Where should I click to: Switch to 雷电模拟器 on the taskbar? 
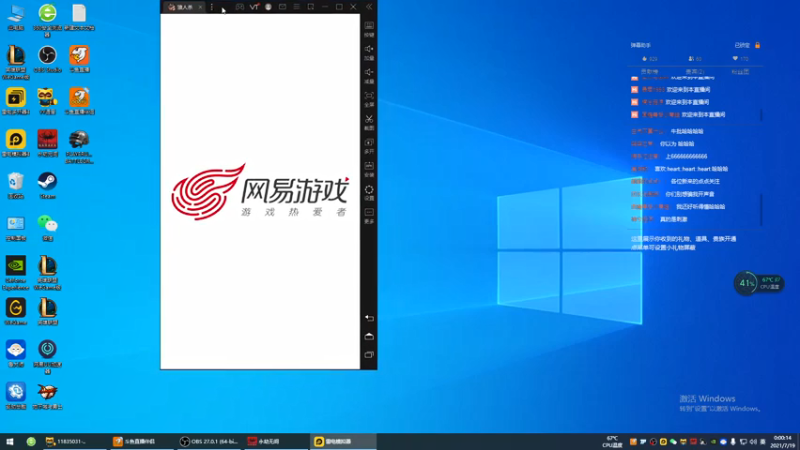tap(343, 441)
